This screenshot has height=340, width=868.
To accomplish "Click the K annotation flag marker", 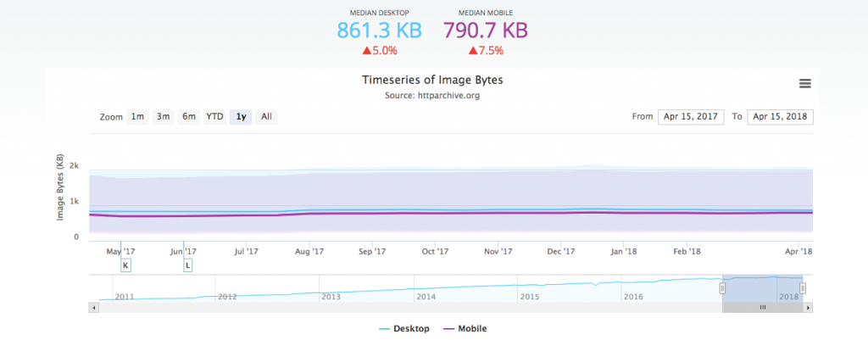I will [x=125, y=265].
